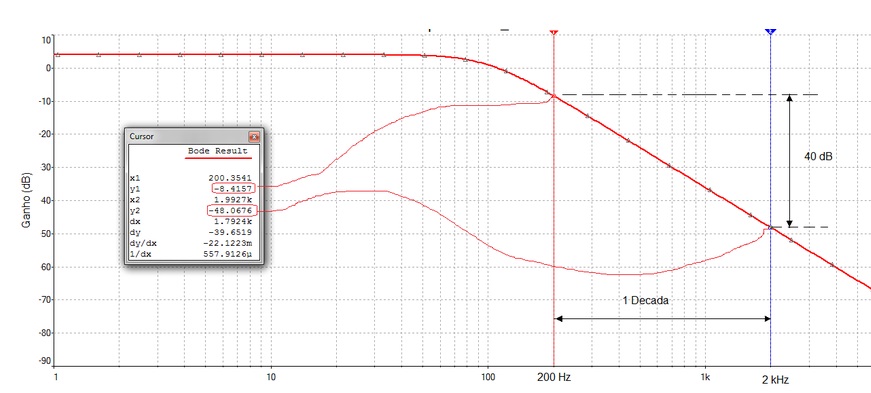Click the 40 dB annotation text
This screenshot has height=393, width=871.
[818, 157]
